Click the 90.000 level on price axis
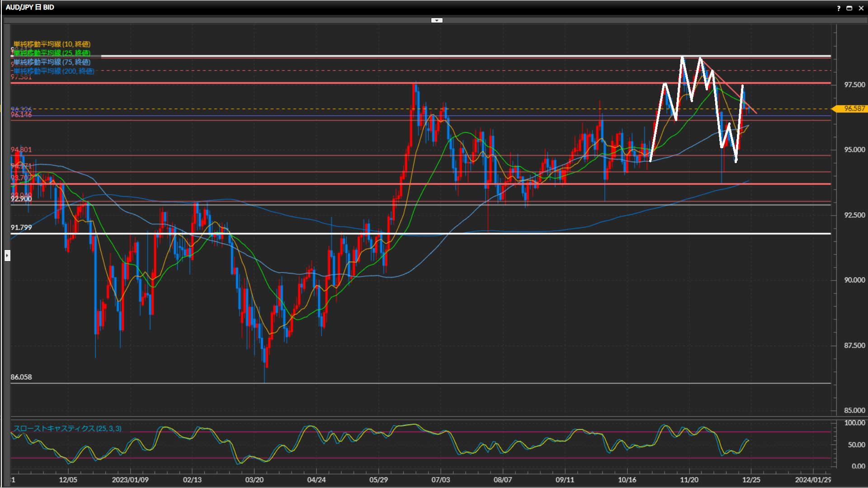 coord(854,280)
